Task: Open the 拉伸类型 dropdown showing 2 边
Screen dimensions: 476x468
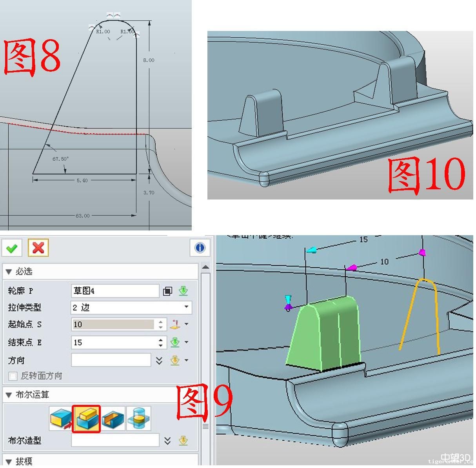Action: [131, 307]
